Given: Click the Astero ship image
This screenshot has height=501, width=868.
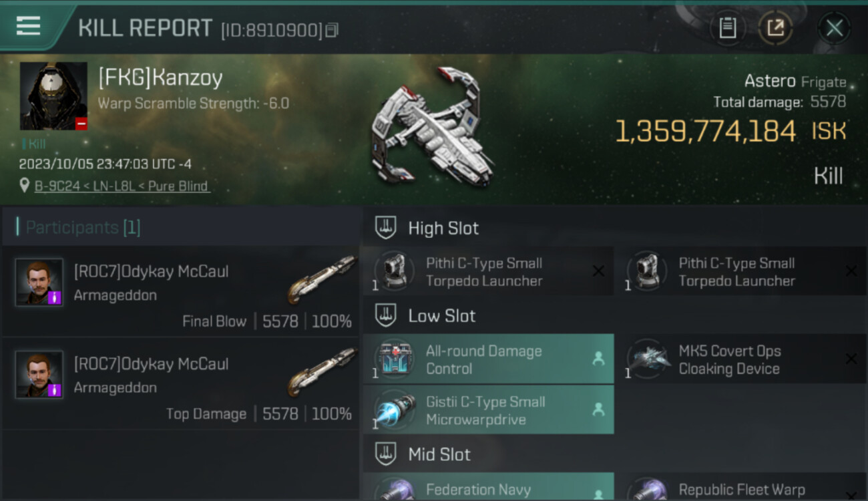Looking at the screenshot, I should (x=433, y=127).
